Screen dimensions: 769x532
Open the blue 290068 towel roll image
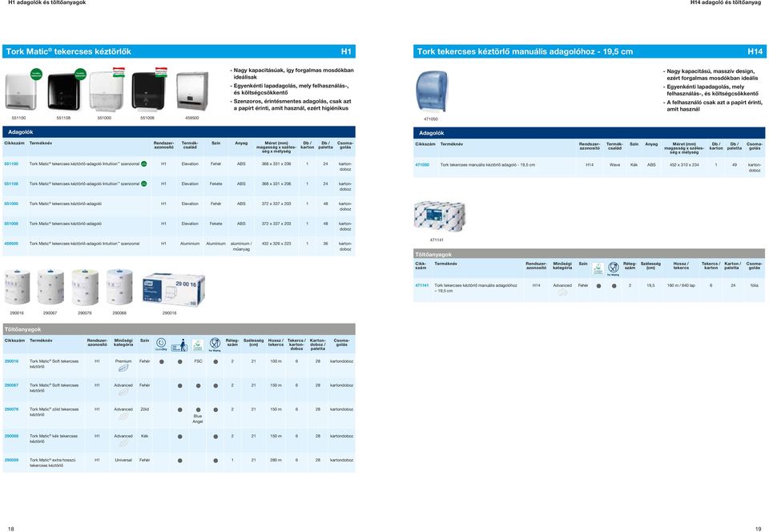click(119, 288)
